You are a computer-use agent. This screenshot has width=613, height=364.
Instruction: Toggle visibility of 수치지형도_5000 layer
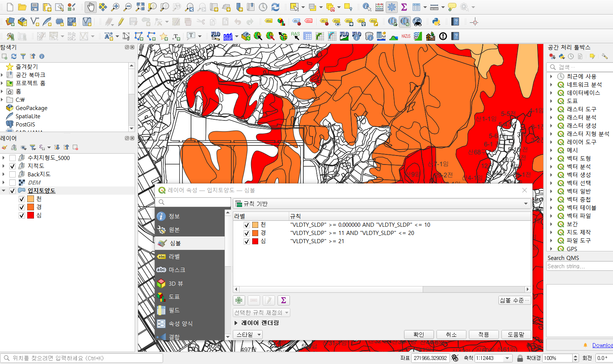click(x=12, y=158)
